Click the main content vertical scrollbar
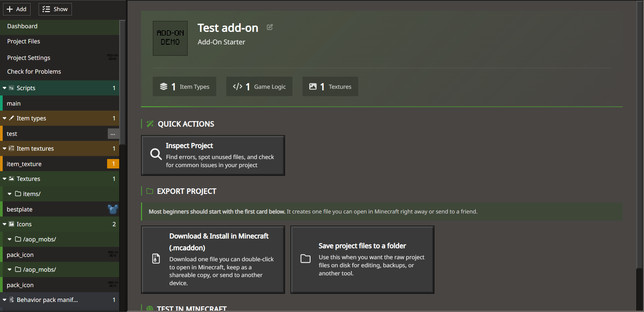644x312 pixels. pyautogui.click(x=639, y=134)
